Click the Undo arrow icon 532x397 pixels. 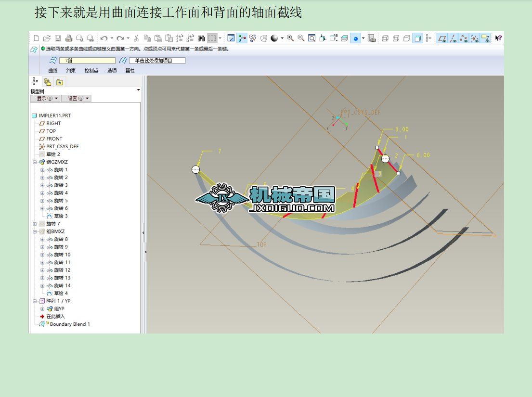click(104, 38)
